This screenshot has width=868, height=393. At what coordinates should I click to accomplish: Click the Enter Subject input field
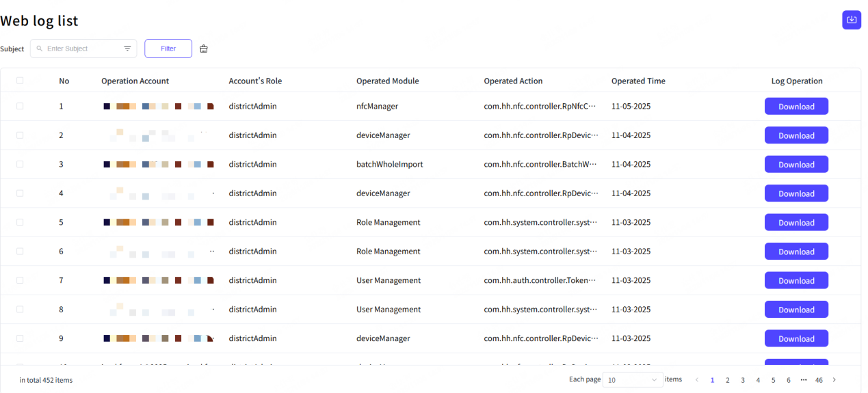pos(82,49)
